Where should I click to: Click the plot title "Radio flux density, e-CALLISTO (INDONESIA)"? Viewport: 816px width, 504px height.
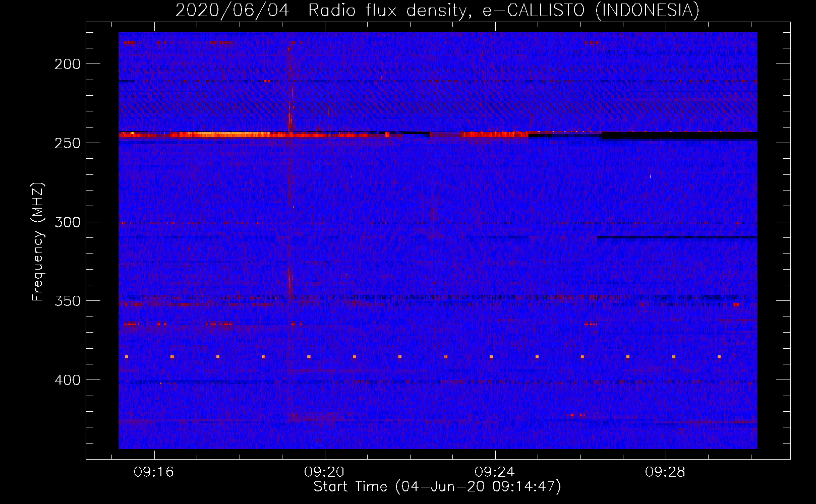503,10
